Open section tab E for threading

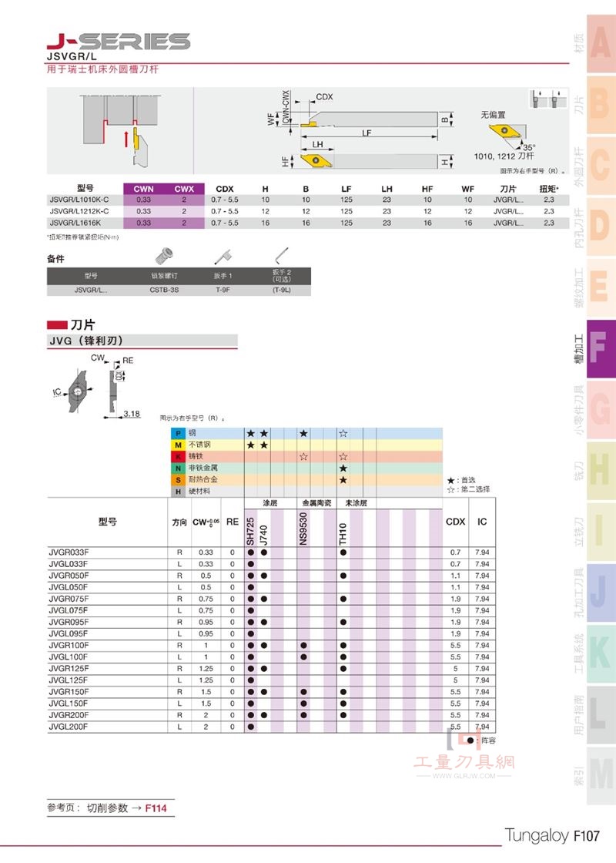point(601,288)
